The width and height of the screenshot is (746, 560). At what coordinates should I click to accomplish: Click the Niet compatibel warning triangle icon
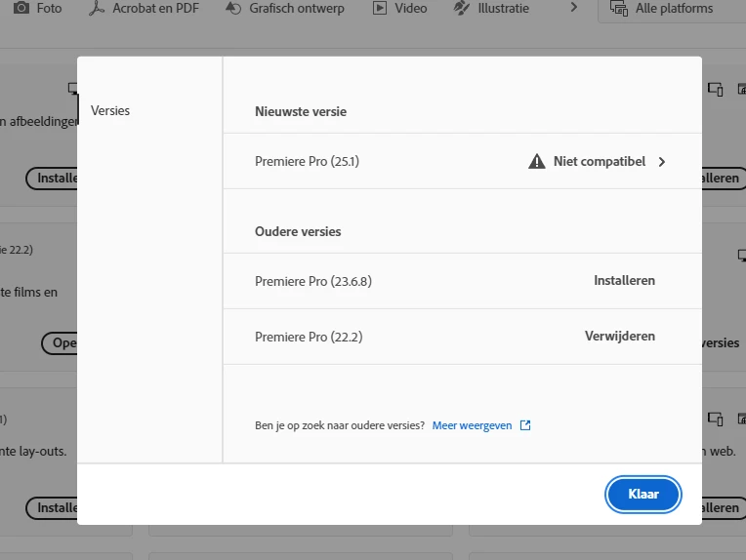click(x=537, y=162)
